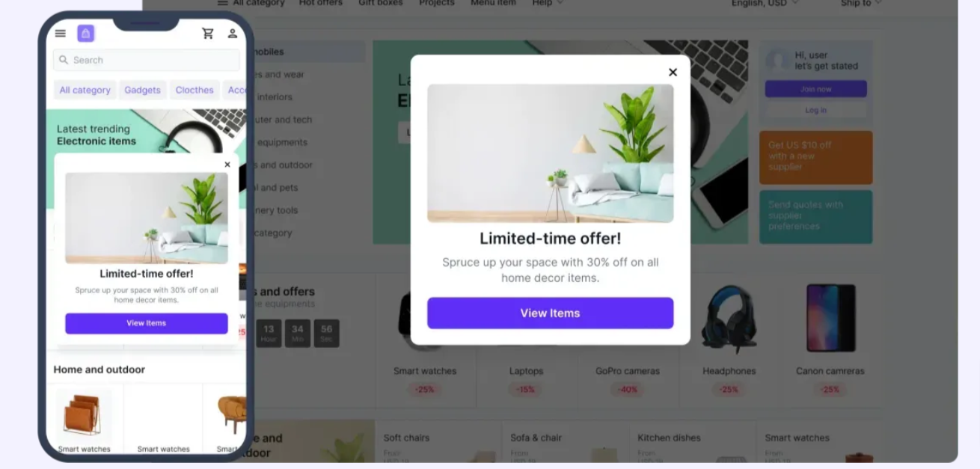Click the purple shopping bag logo
This screenshot has width=980, height=469.
(86, 34)
